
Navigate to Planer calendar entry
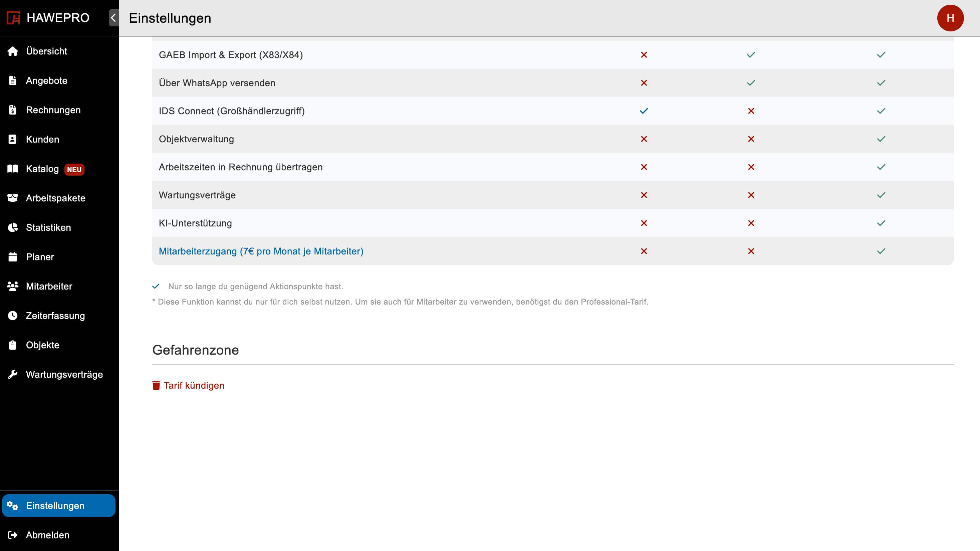(x=40, y=257)
